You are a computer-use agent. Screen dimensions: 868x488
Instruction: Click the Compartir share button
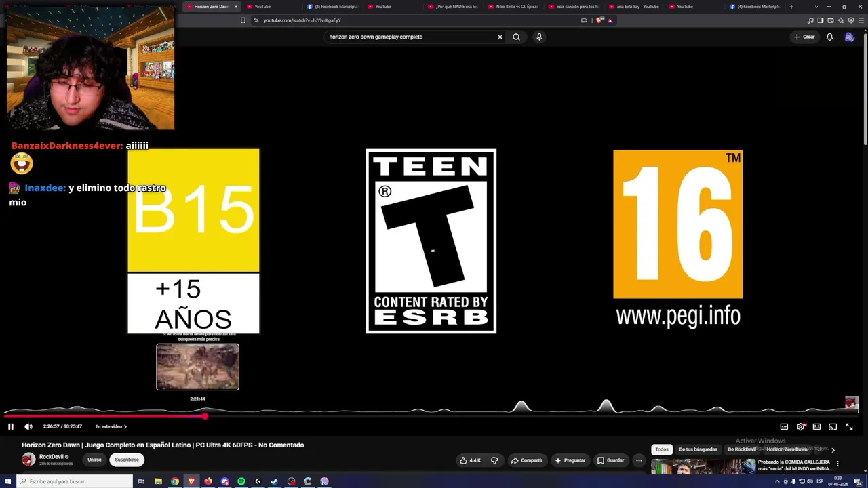coord(527,460)
